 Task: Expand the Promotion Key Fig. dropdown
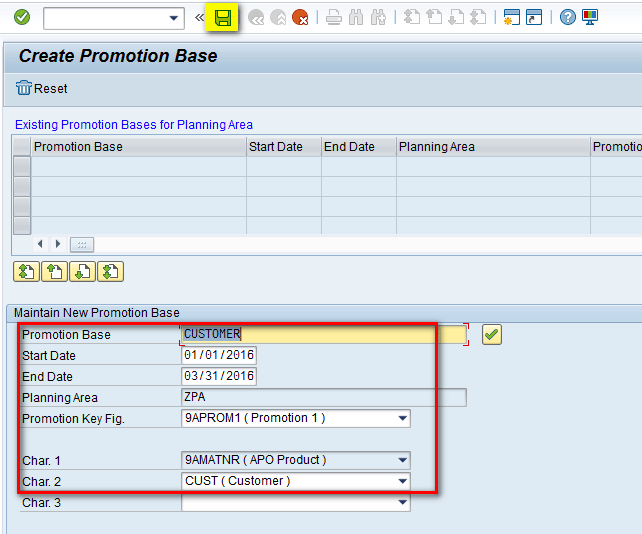click(402, 418)
